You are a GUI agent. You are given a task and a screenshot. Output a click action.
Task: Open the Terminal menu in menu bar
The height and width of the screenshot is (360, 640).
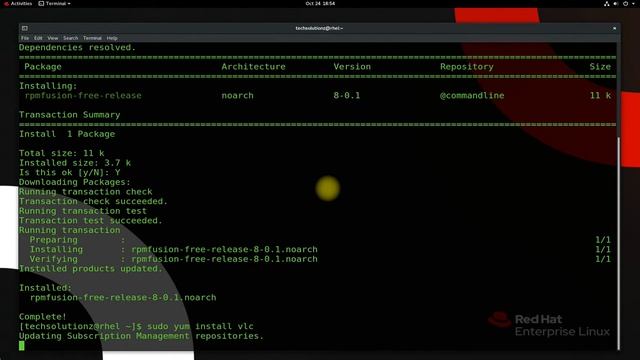coord(92,38)
